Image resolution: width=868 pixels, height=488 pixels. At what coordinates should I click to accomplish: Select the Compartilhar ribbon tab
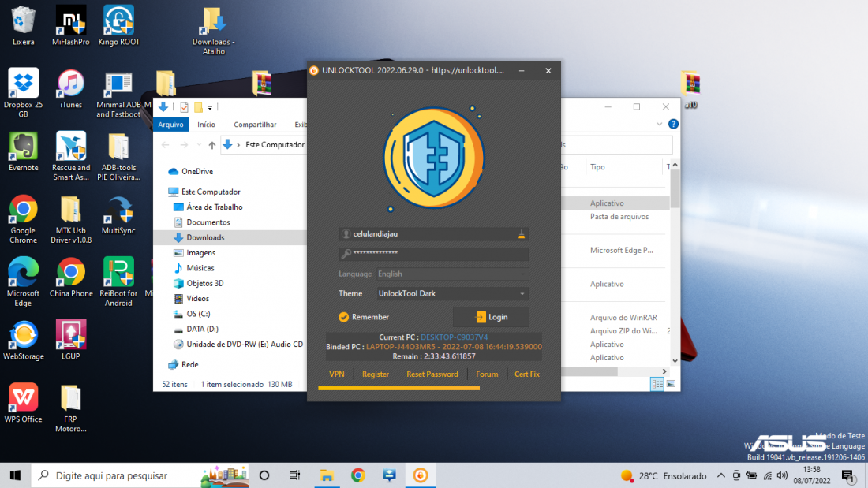click(x=255, y=125)
